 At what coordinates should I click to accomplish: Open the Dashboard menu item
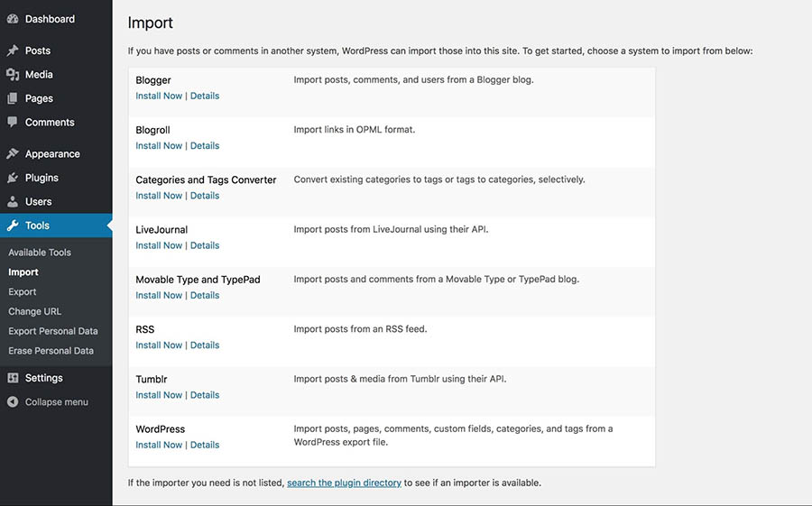(51, 19)
